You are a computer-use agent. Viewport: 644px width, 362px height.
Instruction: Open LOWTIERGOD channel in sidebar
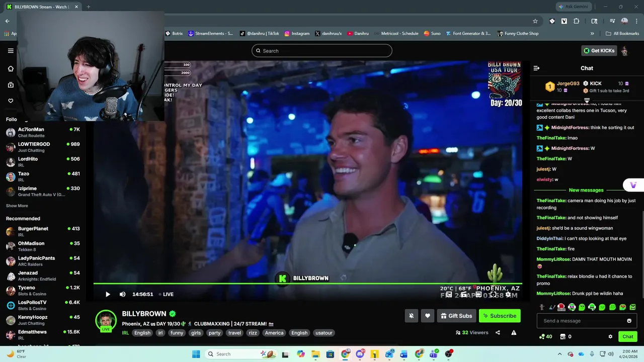click(43, 147)
